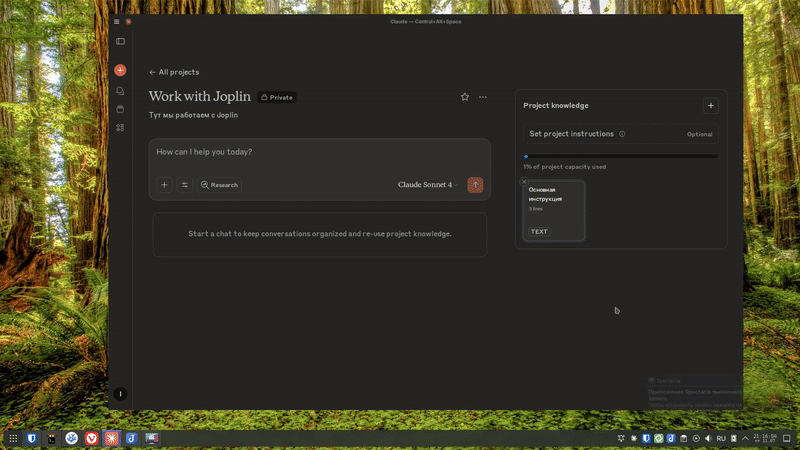This screenshot has width=800, height=450.
Task: Open Joplin from the taskbar
Action: coord(132,438)
